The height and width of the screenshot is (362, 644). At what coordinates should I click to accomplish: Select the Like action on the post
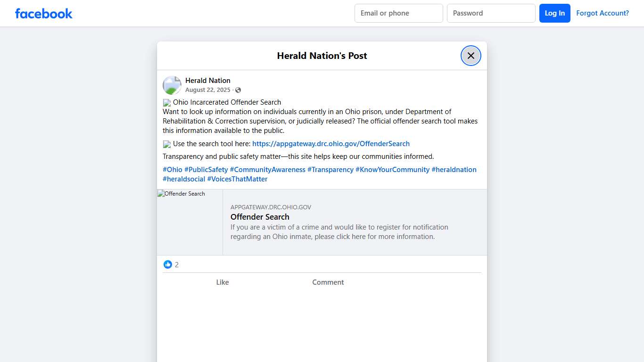coord(222,282)
